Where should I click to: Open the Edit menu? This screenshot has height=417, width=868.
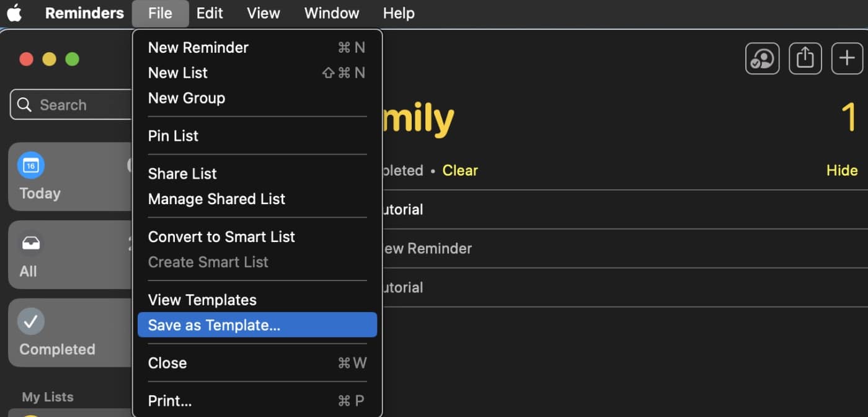[210, 13]
